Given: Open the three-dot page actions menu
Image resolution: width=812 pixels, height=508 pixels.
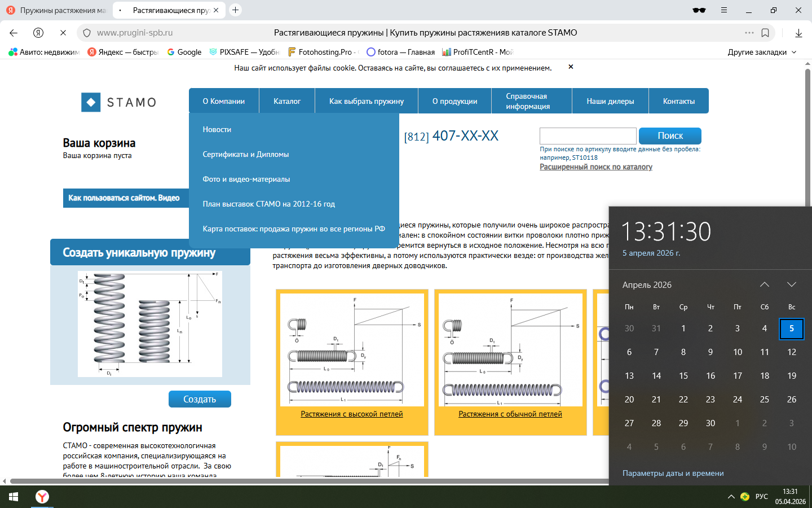Looking at the screenshot, I should (x=749, y=33).
